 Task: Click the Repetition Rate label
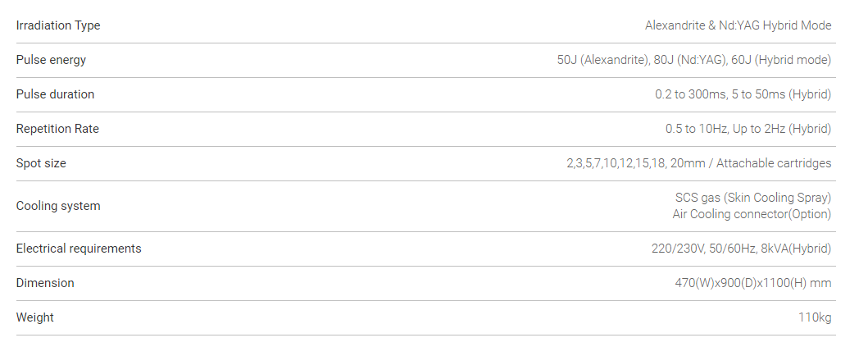(x=57, y=129)
